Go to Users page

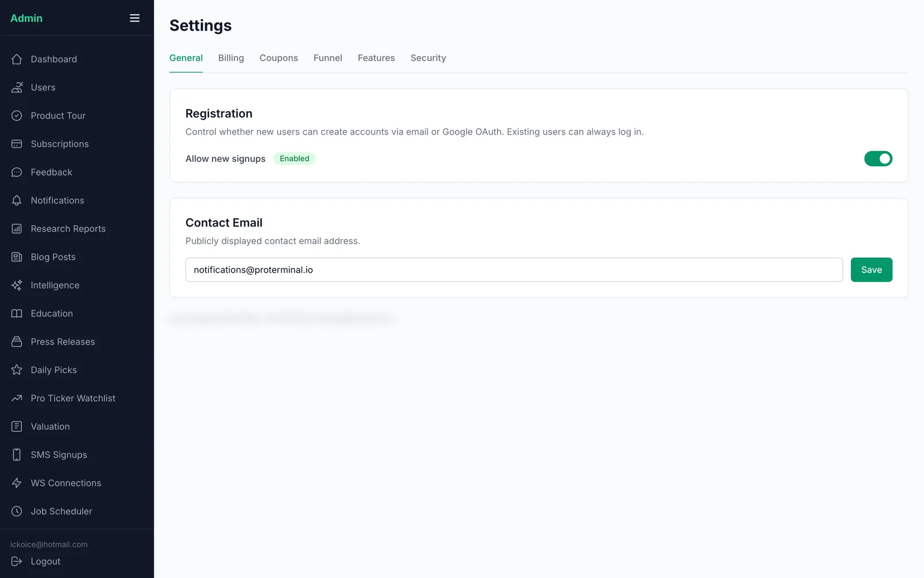[43, 87]
